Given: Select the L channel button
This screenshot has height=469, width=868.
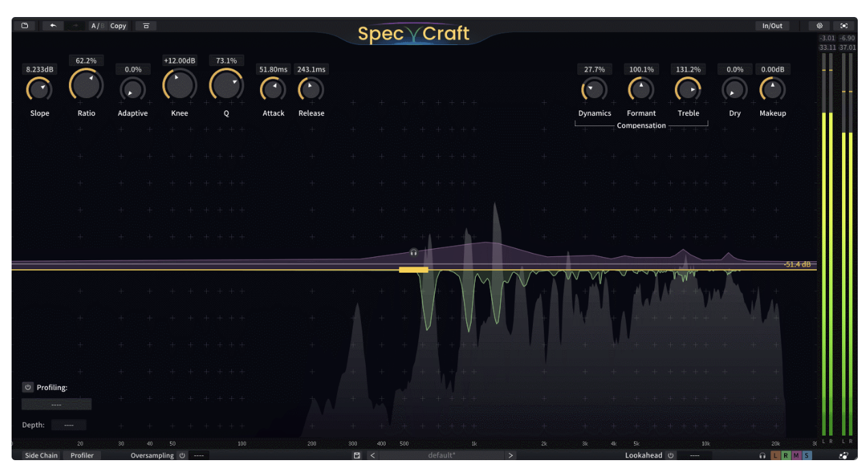Looking at the screenshot, I should coord(775,455).
